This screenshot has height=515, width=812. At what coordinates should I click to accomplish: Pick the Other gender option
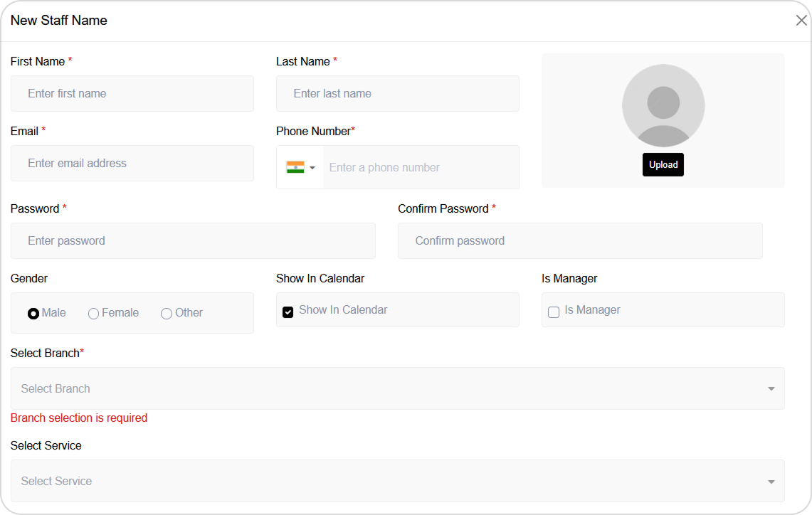(167, 314)
